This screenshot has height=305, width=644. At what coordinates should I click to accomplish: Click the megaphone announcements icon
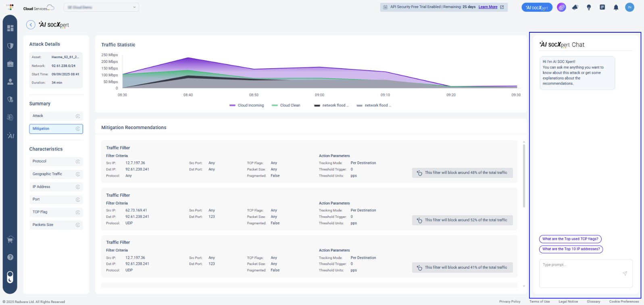coord(575,7)
